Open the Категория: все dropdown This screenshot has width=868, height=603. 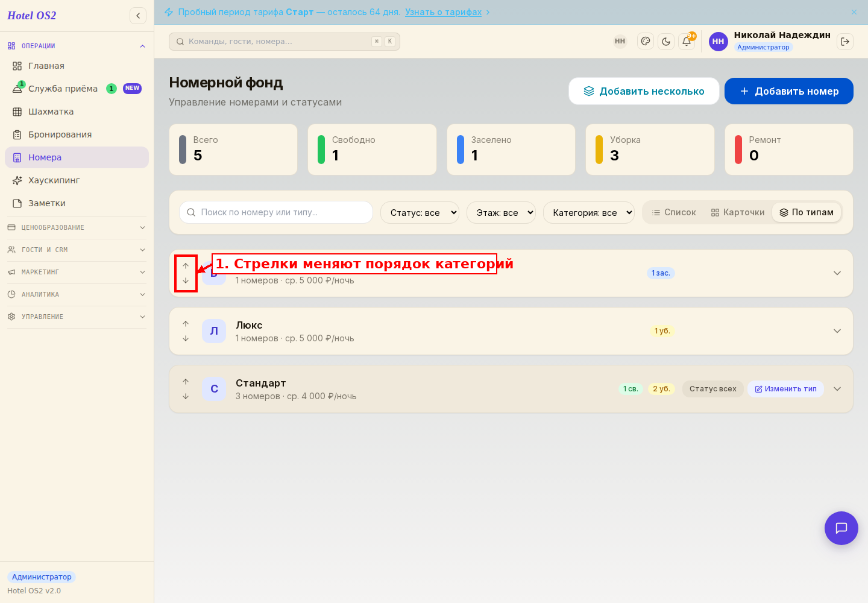click(589, 212)
